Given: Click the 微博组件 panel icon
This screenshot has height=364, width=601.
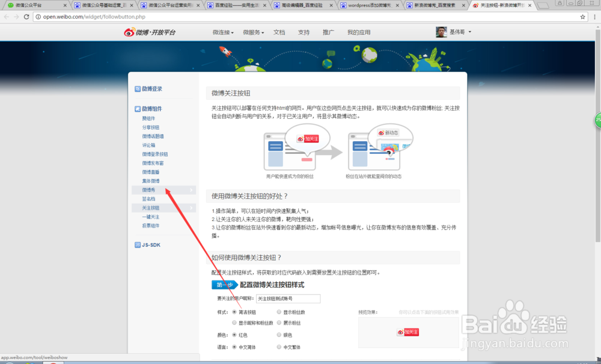Looking at the screenshot, I should click(x=136, y=108).
